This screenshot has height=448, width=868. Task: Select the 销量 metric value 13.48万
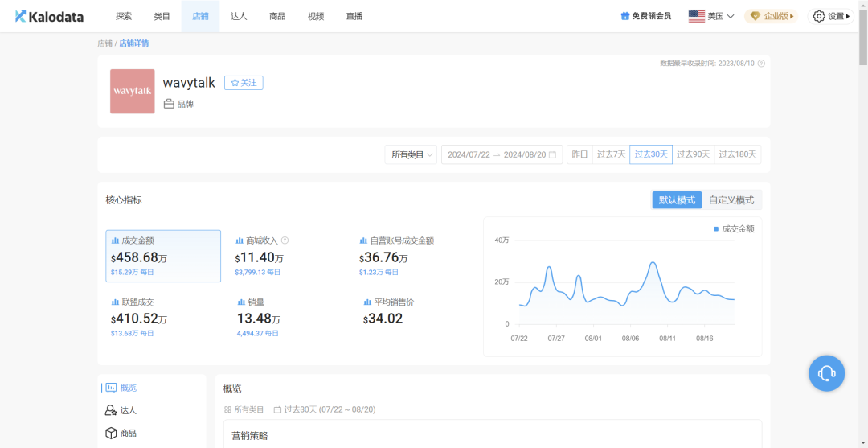pyautogui.click(x=259, y=319)
